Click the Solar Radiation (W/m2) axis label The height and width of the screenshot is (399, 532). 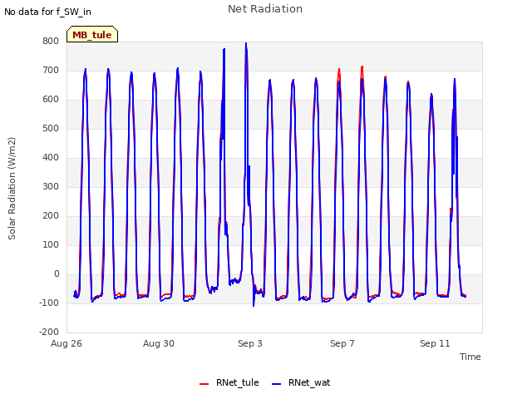[x=12, y=189]
